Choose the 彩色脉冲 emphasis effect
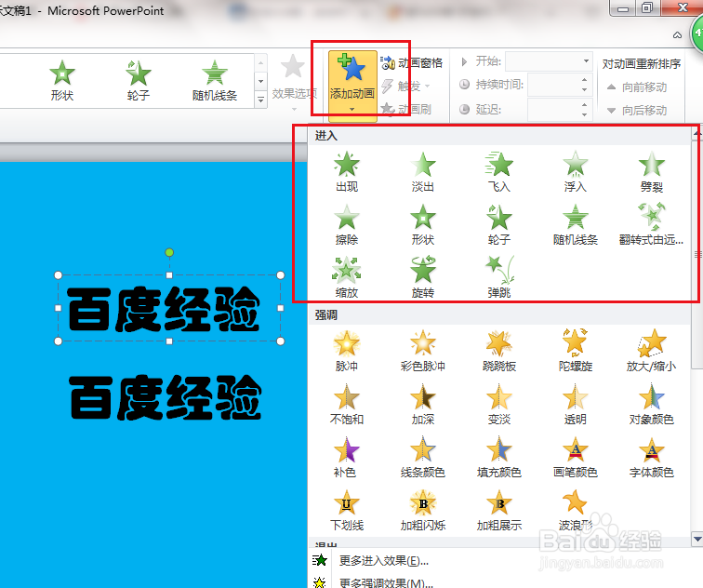The image size is (703, 588). coord(423,351)
